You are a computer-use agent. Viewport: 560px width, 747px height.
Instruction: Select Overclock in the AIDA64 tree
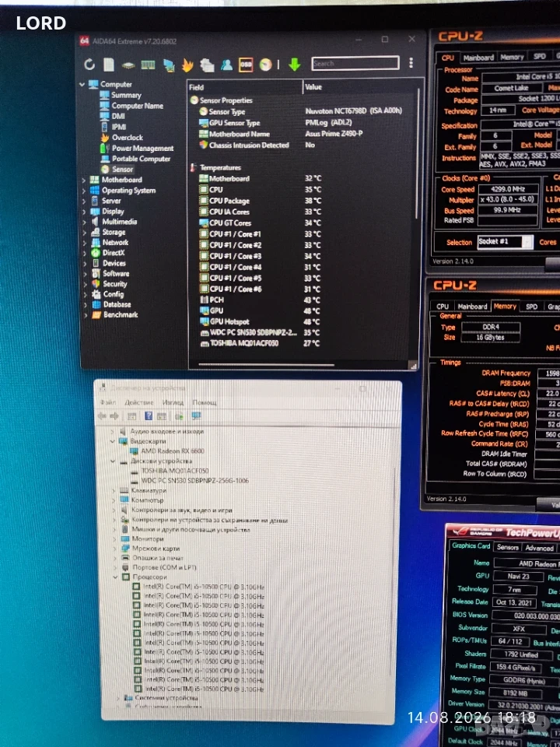[127, 137]
